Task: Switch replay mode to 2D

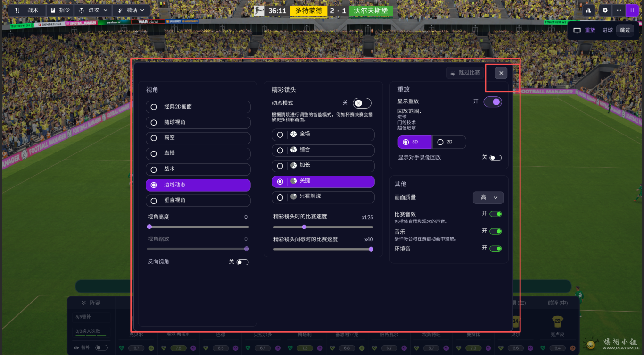Action: tap(449, 142)
